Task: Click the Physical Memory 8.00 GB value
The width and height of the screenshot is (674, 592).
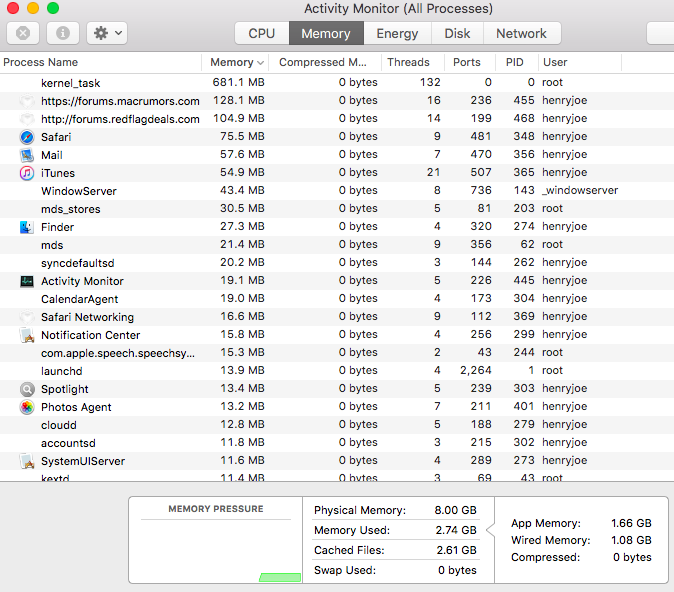Action: click(455, 510)
